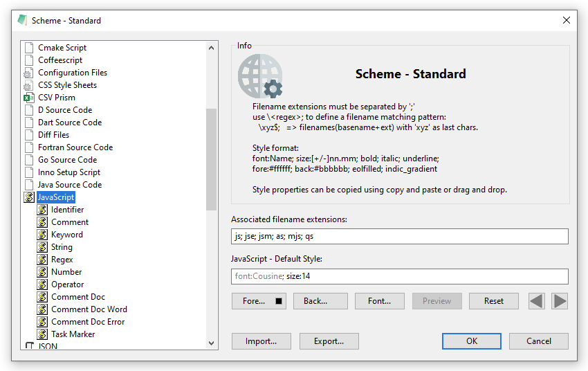Click the Comment Doc Word style icon
588x371 pixels.
click(42, 309)
